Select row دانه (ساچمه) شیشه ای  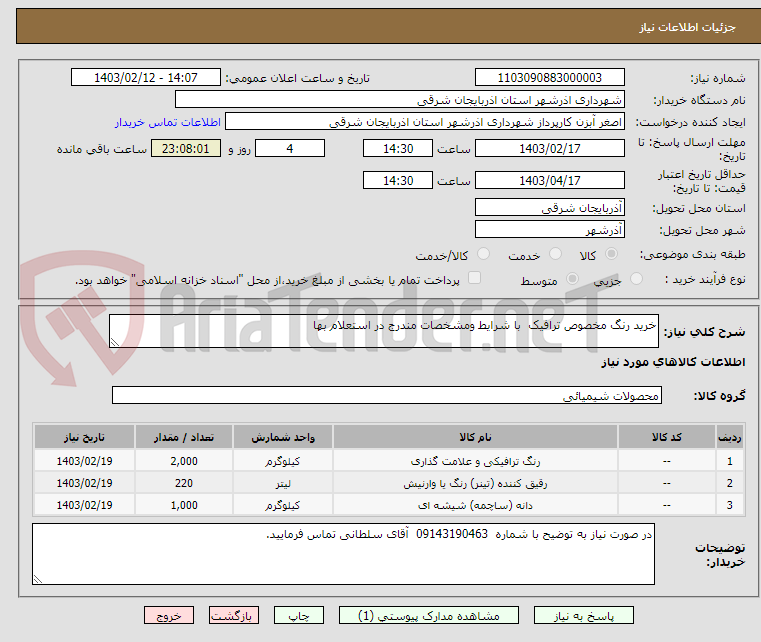(389, 505)
